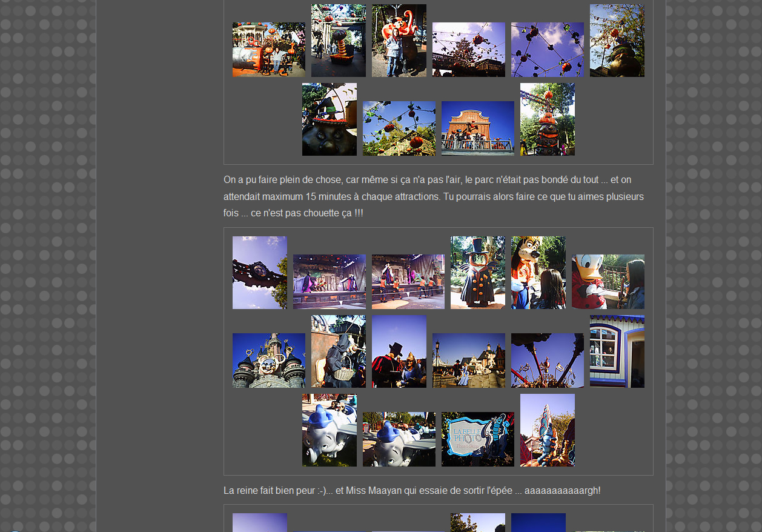The width and height of the screenshot is (762, 532).
Task: Open the hanging sign against sky photo
Action: pyautogui.click(x=259, y=273)
